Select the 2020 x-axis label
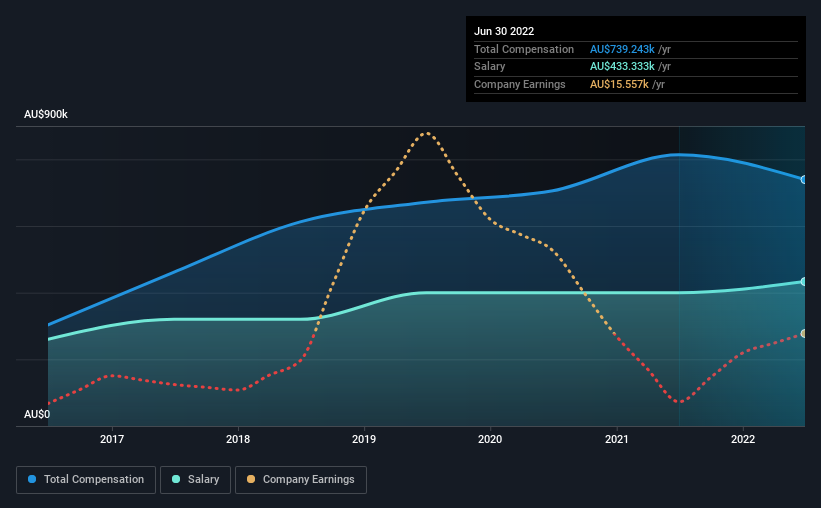 [490, 439]
